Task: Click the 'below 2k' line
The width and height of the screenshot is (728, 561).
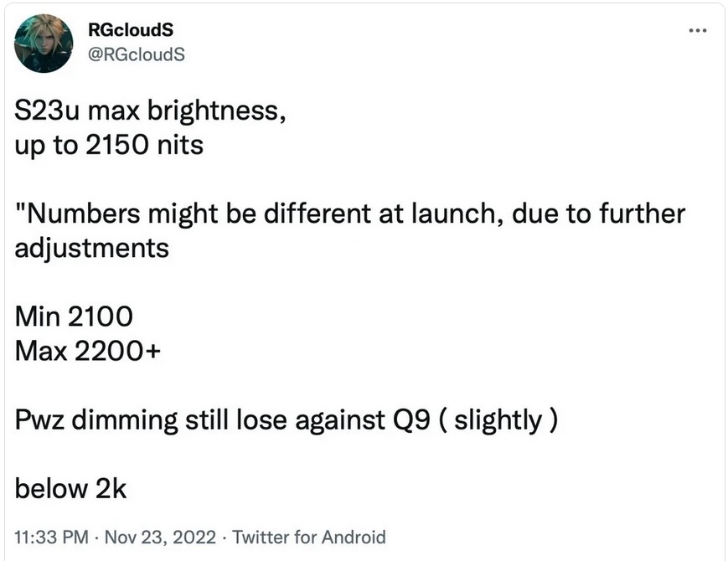Action: click(70, 489)
